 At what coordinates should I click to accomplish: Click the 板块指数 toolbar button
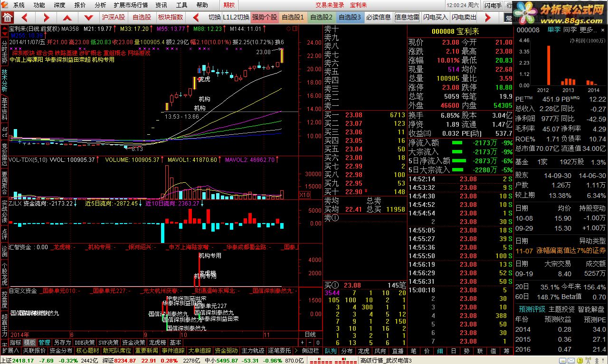[x=171, y=18]
